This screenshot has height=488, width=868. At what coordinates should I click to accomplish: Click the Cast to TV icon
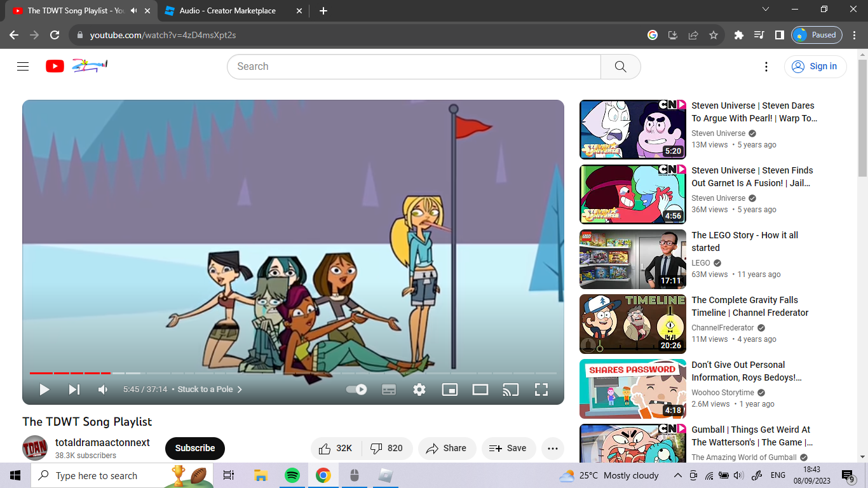(x=511, y=390)
